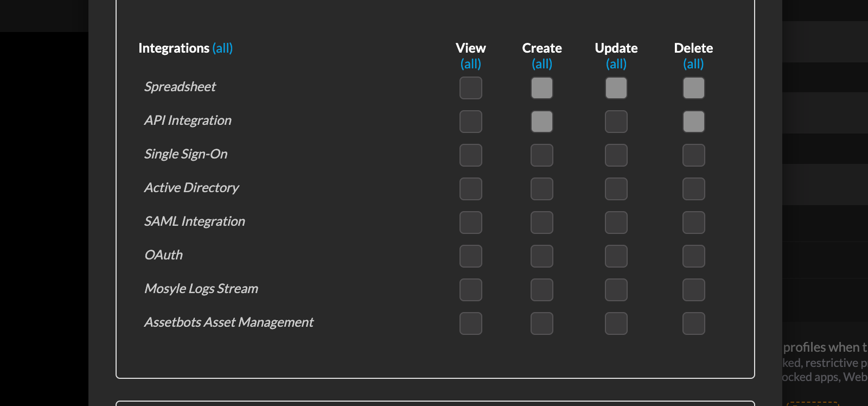This screenshot has width=868, height=406.
Task: Check Create for Mosyle Logs Stream
Action: [x=542, y=290]
